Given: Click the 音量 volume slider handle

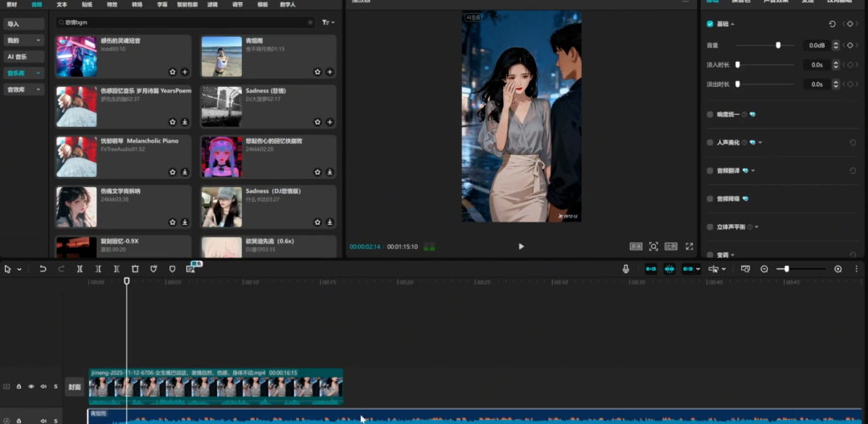Looking at the screenshot, I should click(x=778, y=46).
